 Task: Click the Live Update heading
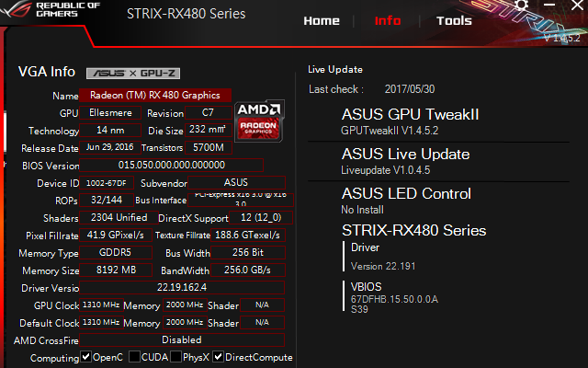pos(334,70)
